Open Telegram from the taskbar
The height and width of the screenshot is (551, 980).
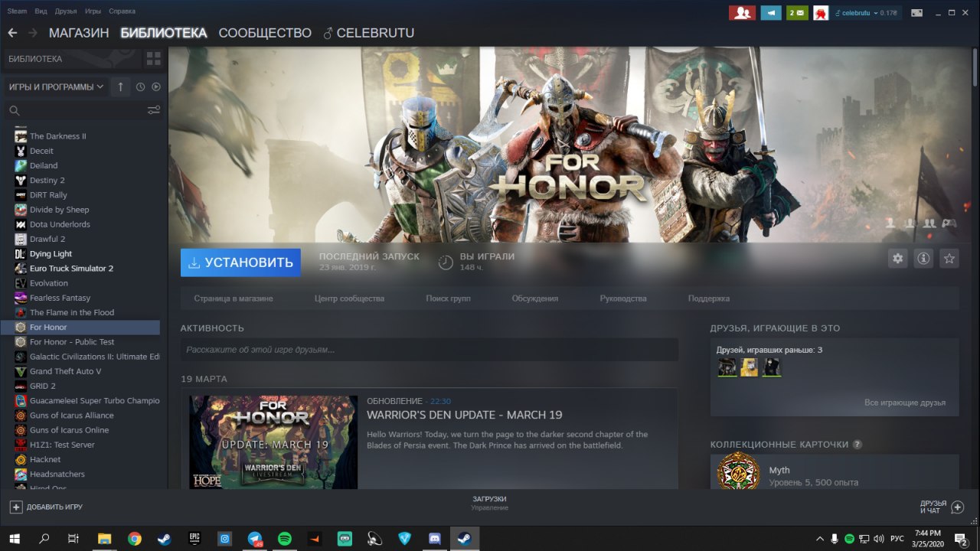click(x=254, y=538)
